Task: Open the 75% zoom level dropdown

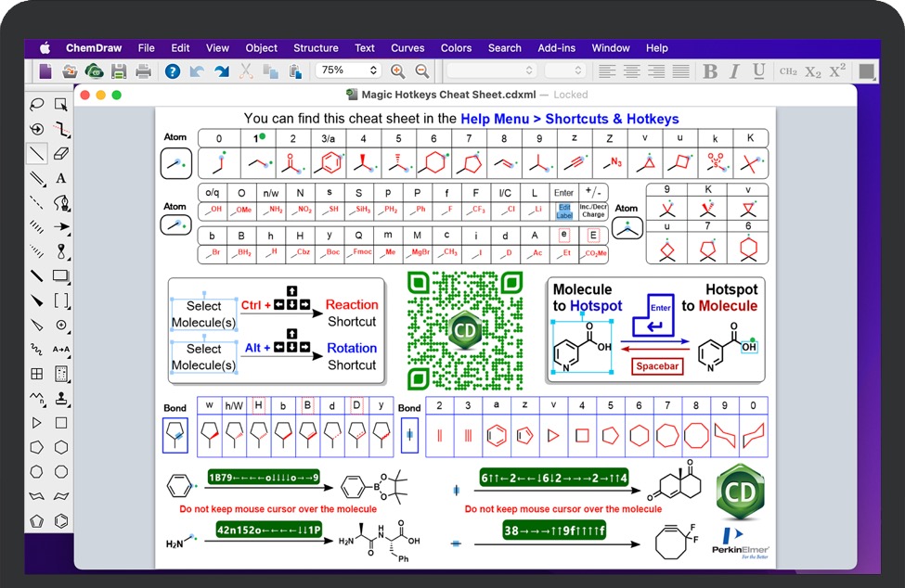Action: 348,70
